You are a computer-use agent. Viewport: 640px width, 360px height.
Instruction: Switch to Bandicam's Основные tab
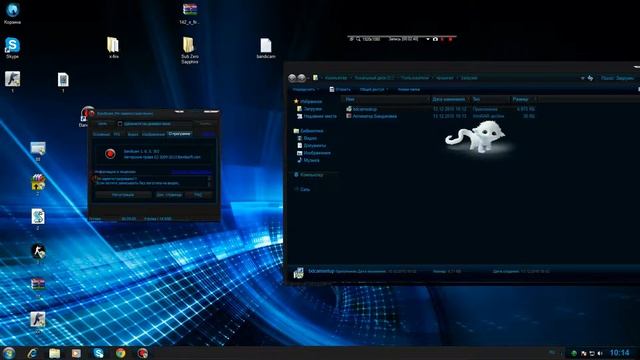(102, 134)
